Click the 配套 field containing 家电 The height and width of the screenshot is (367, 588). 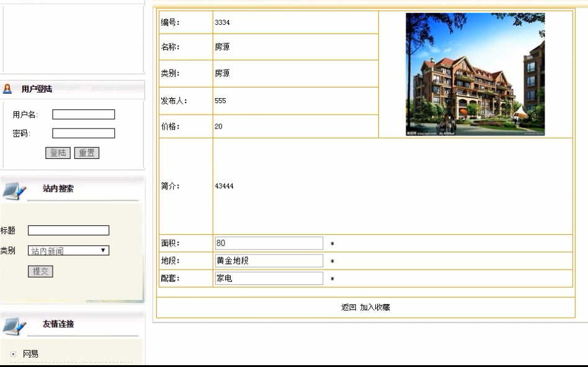269,278
